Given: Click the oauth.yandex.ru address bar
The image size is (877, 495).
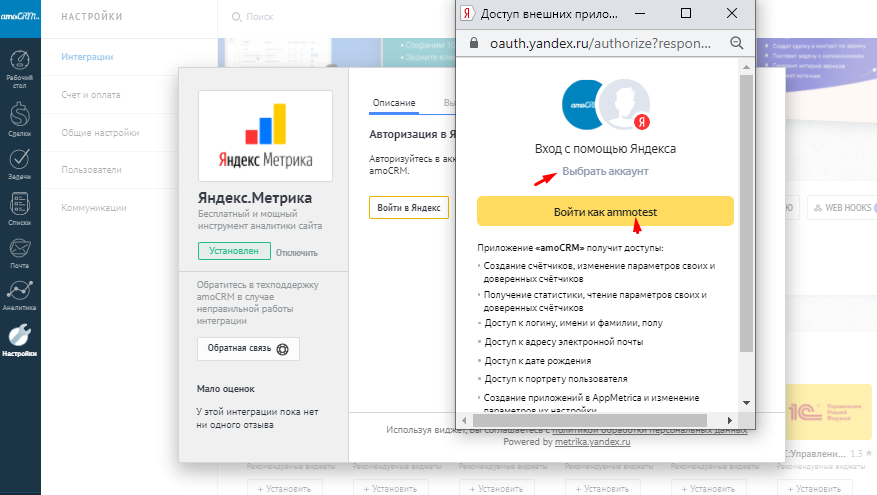Looking at the screenshot, I should point(600,43).
